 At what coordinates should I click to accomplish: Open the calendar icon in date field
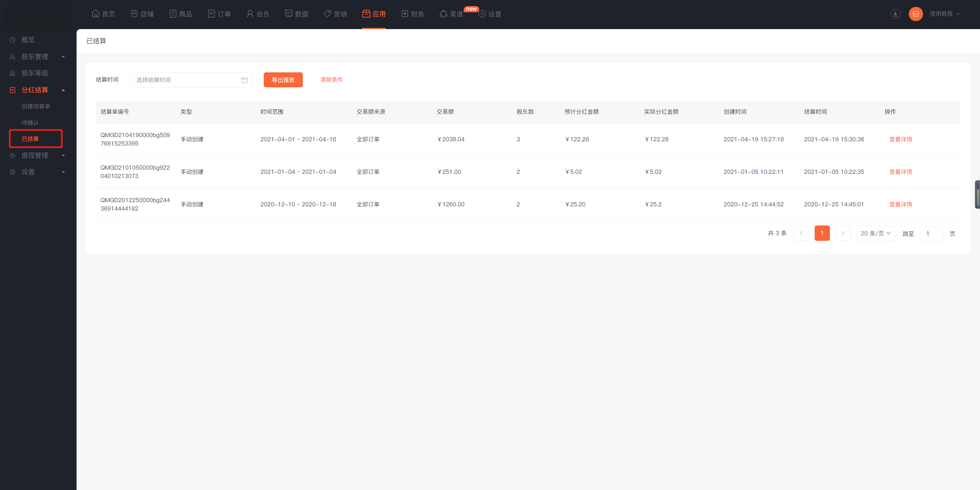tap(245, 80)
